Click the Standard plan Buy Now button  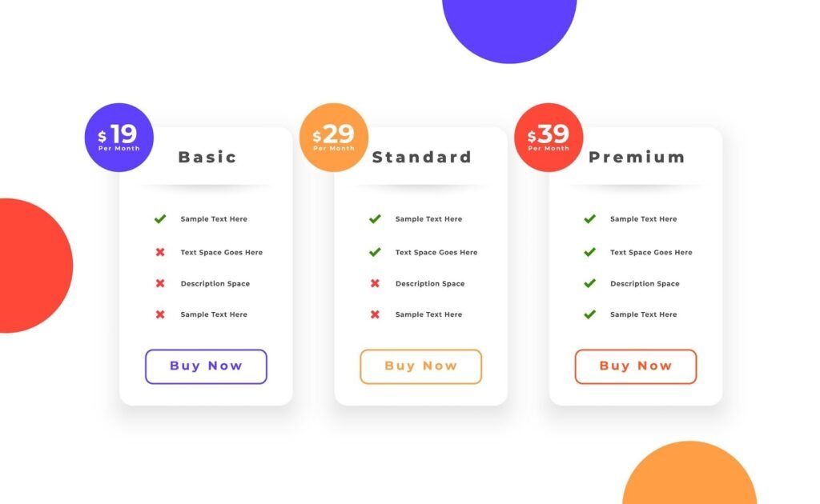[420, 366]
